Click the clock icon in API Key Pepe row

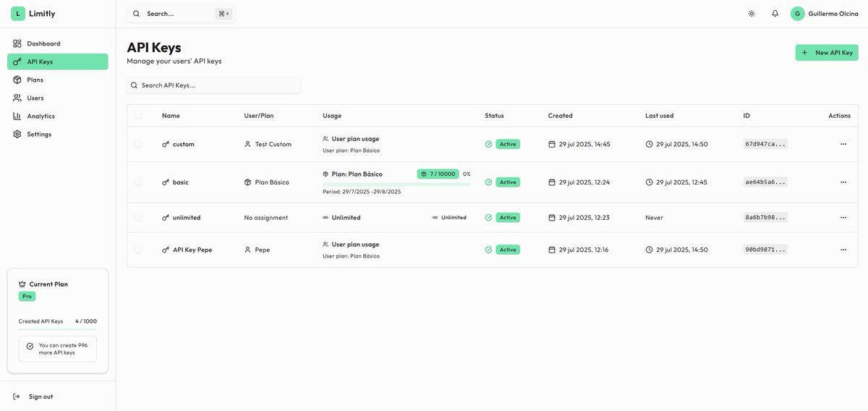[650, 250]
